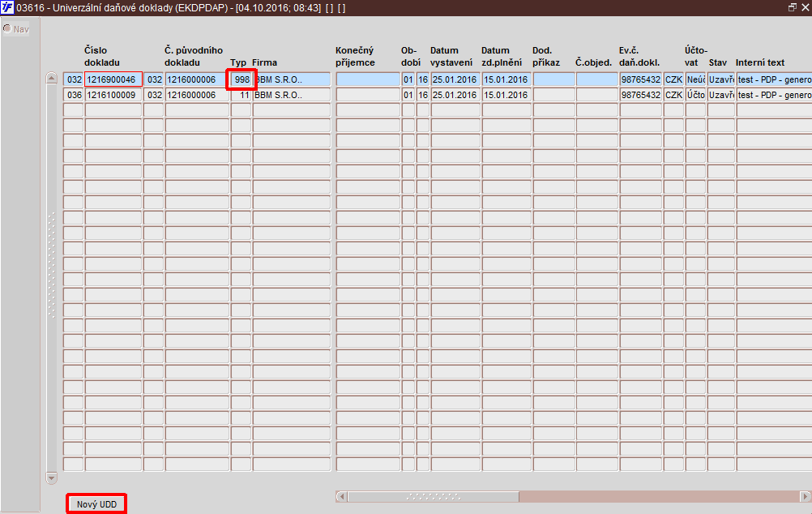Click type cell with value 998
812x514 pixels.
241,79
